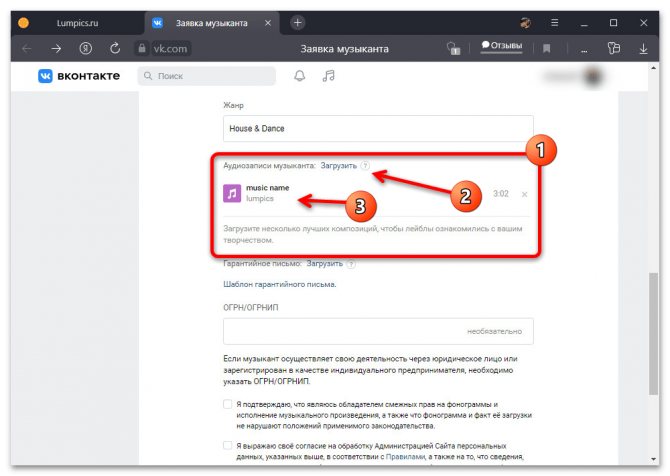The height and width of the screenshot is (476, 670).
Task: Click Загрузить next to Гарантийное письмо
Action: [x=324, y=264]
